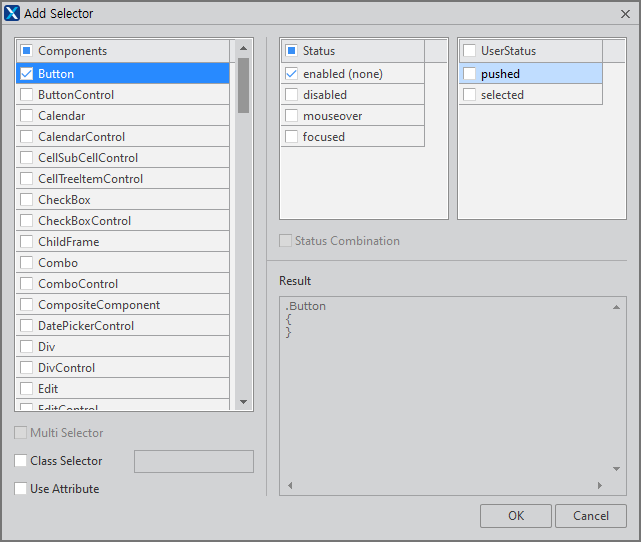Check the pushed UserStatus checkbox
Screen dimensions: 641x542
click(x=470, y=74)
